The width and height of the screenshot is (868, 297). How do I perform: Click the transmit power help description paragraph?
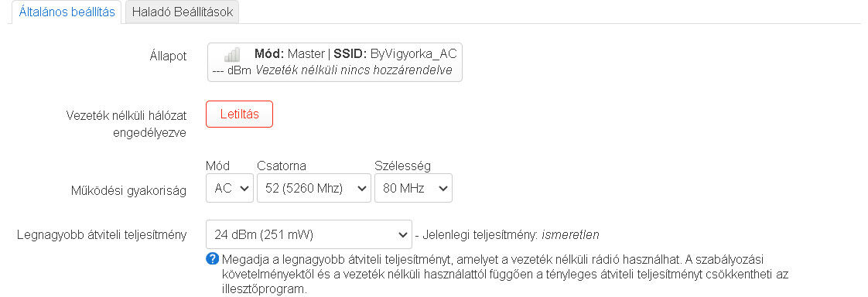click(x=497, y=274)
